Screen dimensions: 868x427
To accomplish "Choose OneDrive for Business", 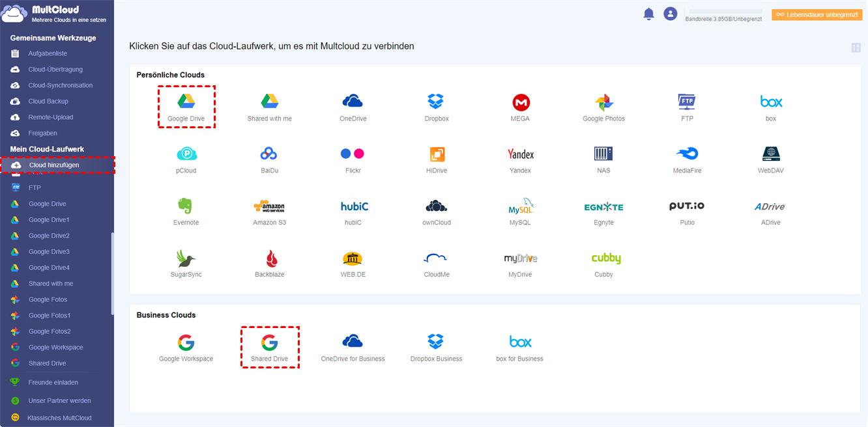I will (353, 342).
